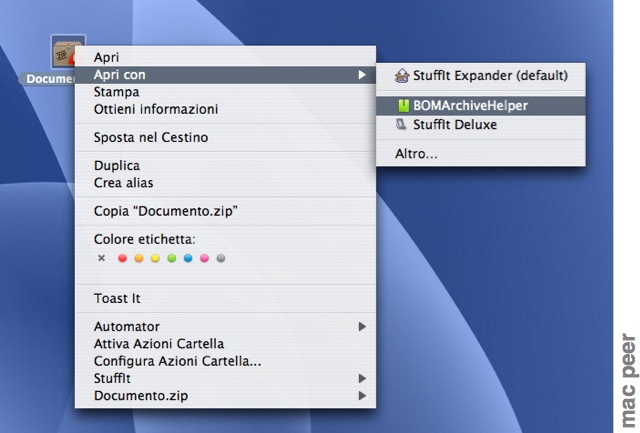Image resolution: width=640 pixels, height=433 pixels.
Task: Select Crea alias
Action: click(x=225, y=182)
